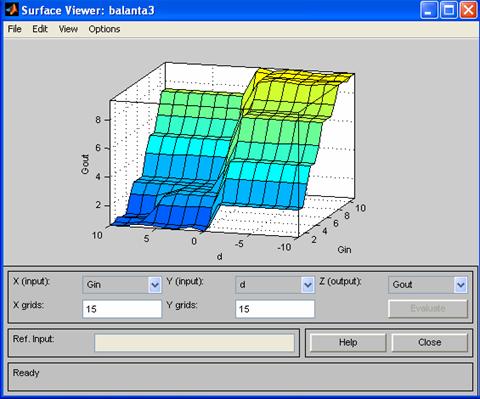Open the Options menu

[104, 29]
